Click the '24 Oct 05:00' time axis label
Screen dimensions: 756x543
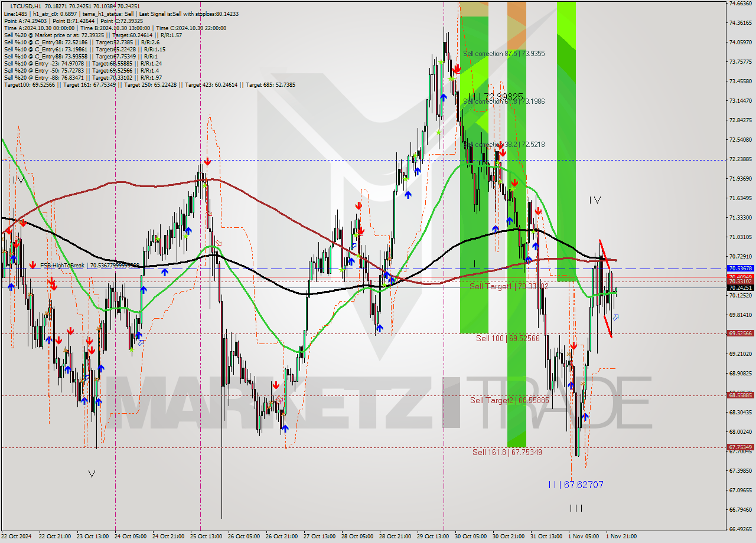pos(131,537)
